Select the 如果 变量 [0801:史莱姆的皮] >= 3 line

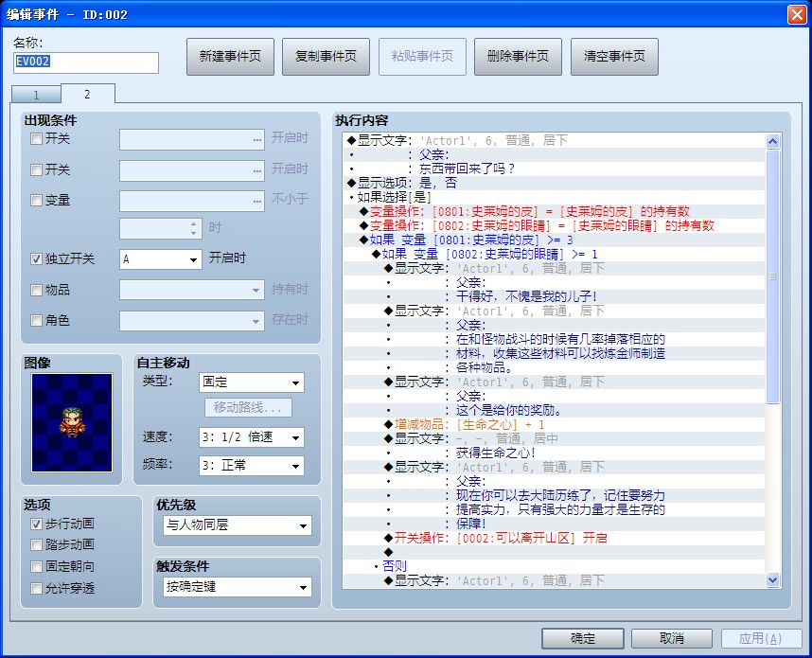[x=554, y=240]
